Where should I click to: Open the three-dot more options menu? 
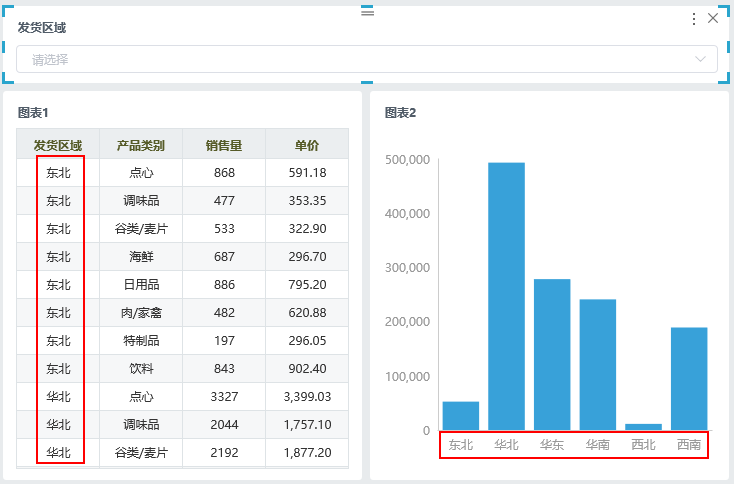pyautogui.click(x=694, y=19)
